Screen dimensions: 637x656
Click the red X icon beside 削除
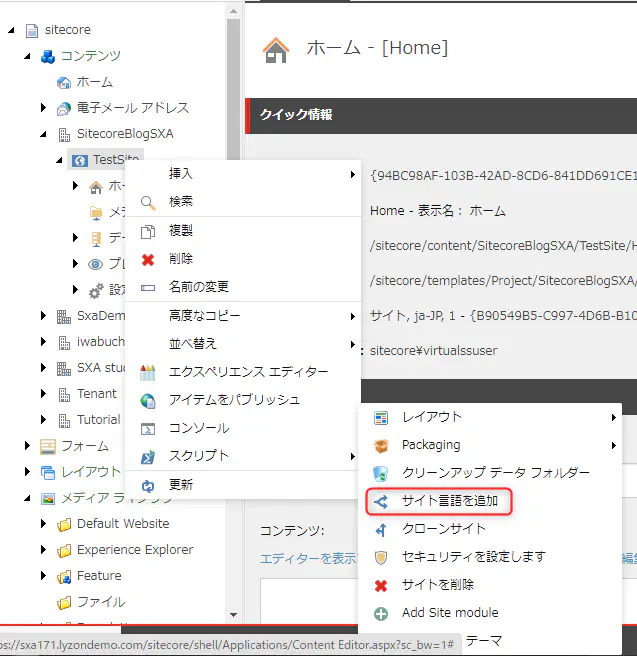point(148,260)
